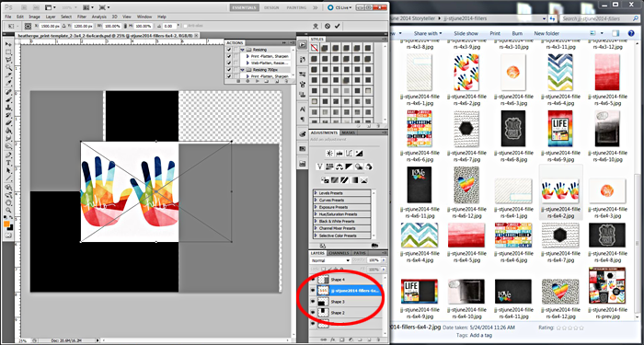The height and width of the screenshot is (345, 644).
Task: Select the Painting workspace button
Action: point(296,7)
